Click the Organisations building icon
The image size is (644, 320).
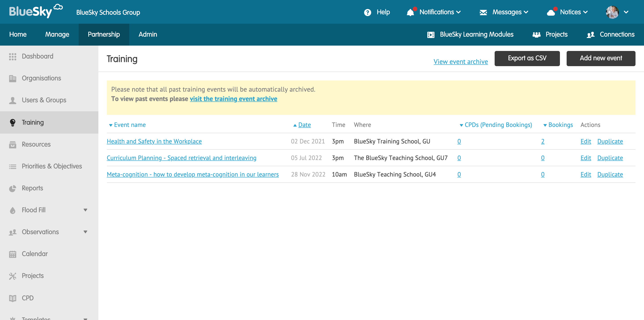(13, 78)
